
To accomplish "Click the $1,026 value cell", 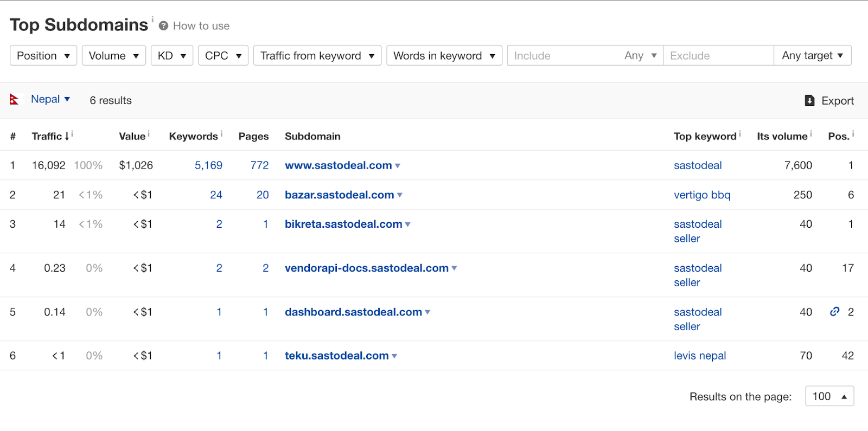I will click(x=136, y=165).
